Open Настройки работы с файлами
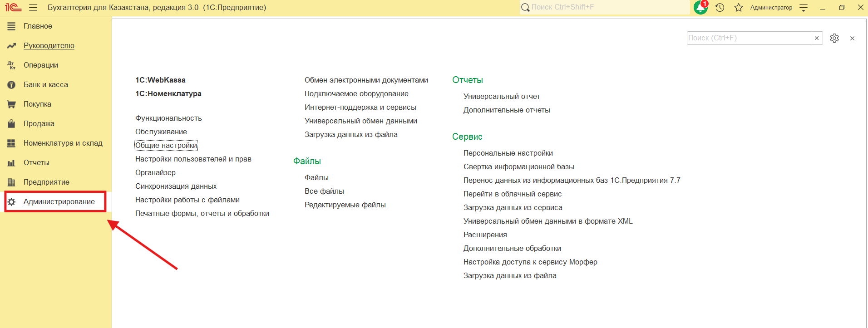This screenshot has width=868, height=328. 187,200
